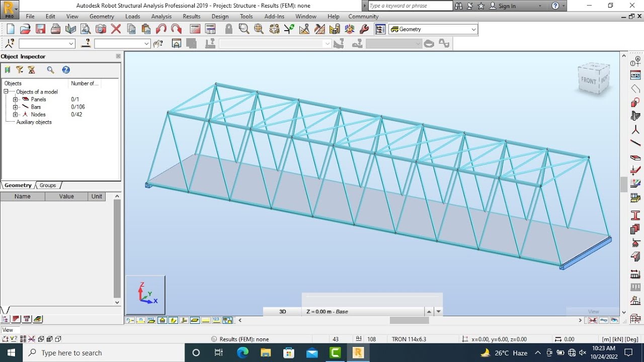Toggle supports symbols display icon

click(x=163, y=320)
